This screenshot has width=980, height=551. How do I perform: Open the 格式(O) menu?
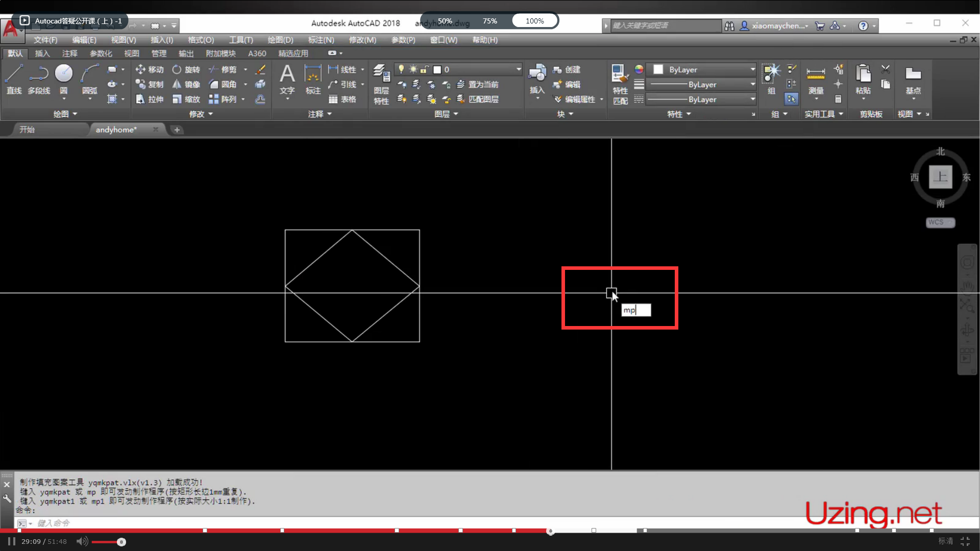[x=201, y=40]
